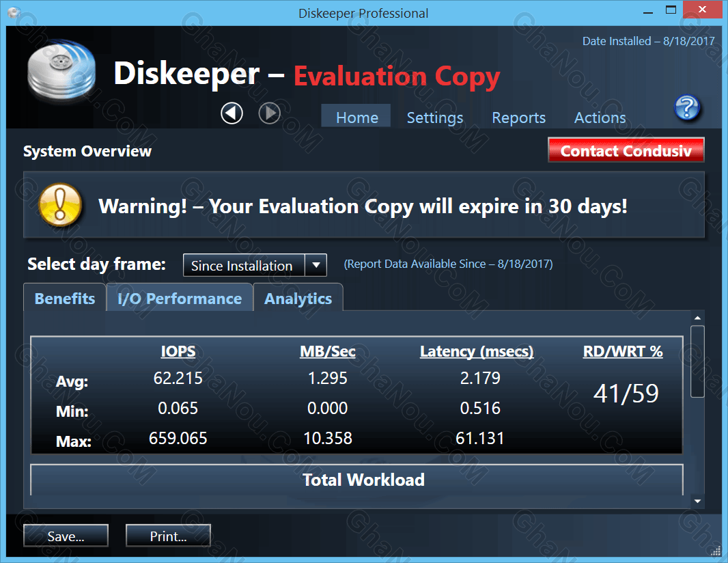Click the MB/Sec column header
Viewport: 728px width, 563px height.
(x=327, y=351)
